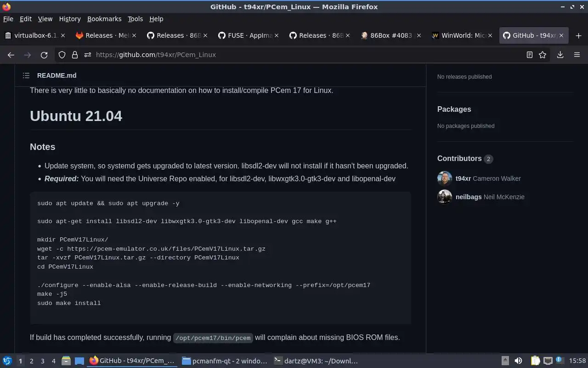Open the volume control tray icon

pos(518,361)
